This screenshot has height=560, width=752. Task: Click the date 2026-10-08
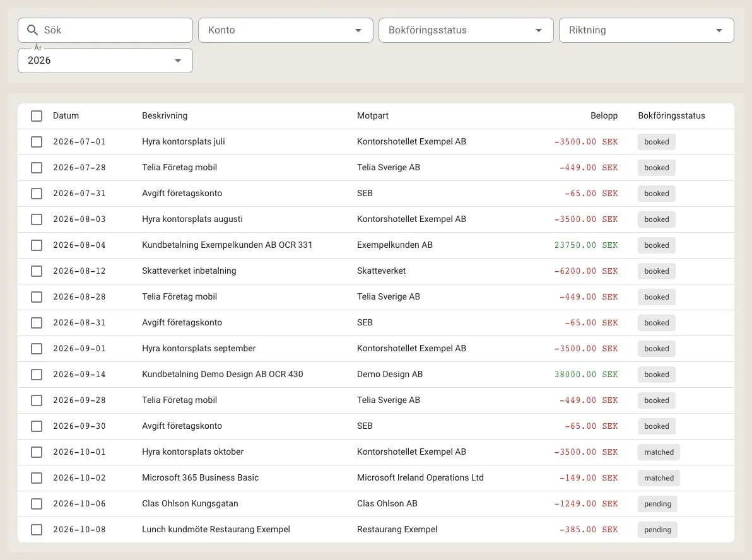(79, 530)
